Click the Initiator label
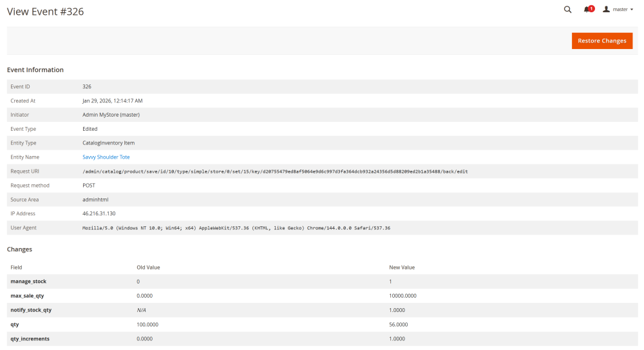644x350 pixels. click(20, 115)
